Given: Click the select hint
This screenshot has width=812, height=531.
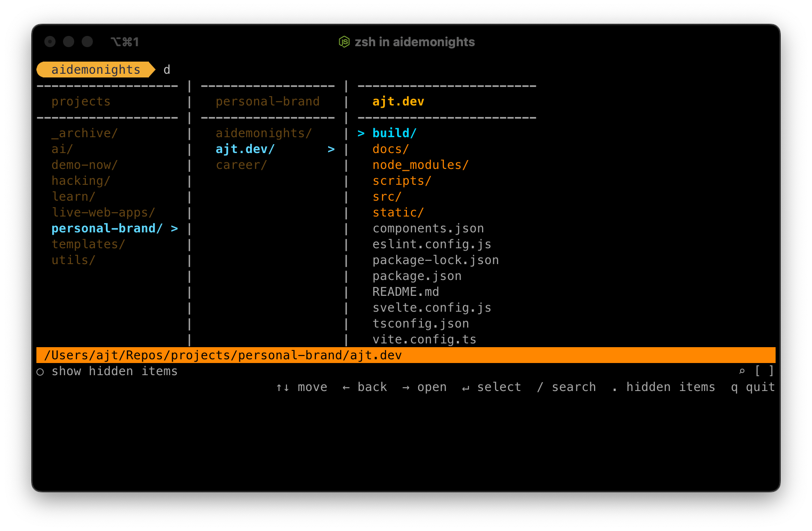Looking at the screenshot, I should tap(491, 387).
